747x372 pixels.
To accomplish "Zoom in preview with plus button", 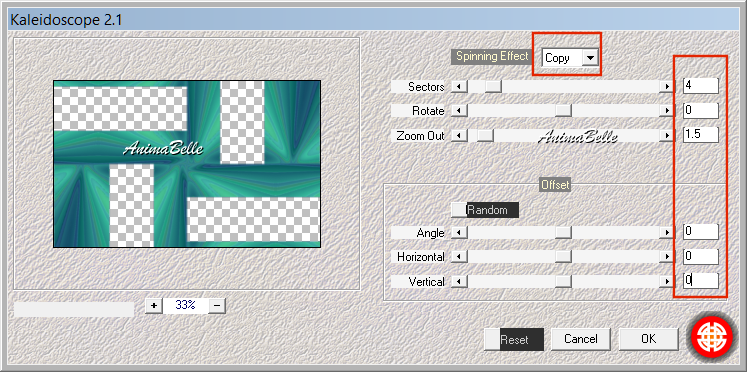I will 153,305.
